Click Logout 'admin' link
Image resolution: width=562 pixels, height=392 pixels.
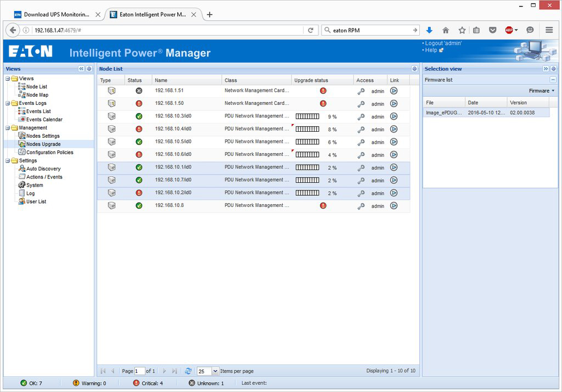tap(443, 43)
